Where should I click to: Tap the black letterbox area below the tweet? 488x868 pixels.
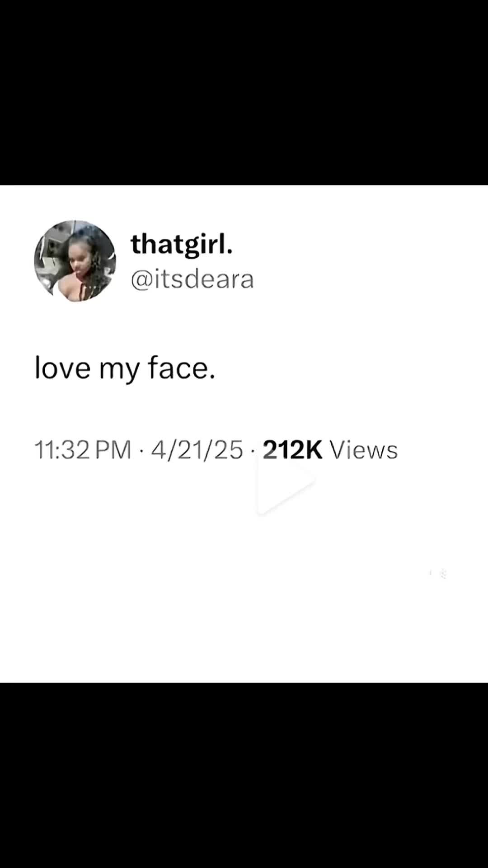pyautogui.click(x=244, y=775)
